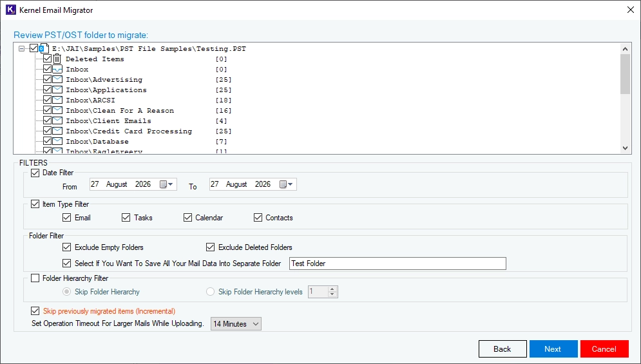Decrease the hierarchy levels spinner value

[332, 294]
